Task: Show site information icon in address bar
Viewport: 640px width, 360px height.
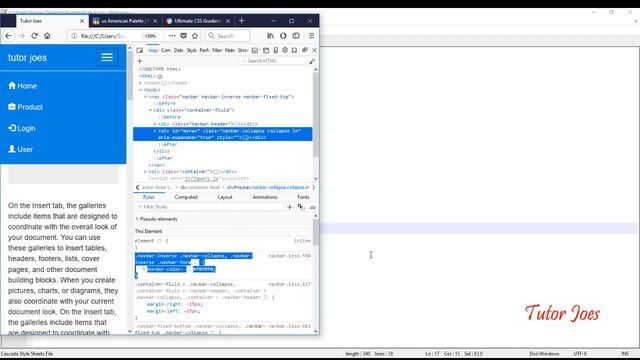Action: coord(74,36)
